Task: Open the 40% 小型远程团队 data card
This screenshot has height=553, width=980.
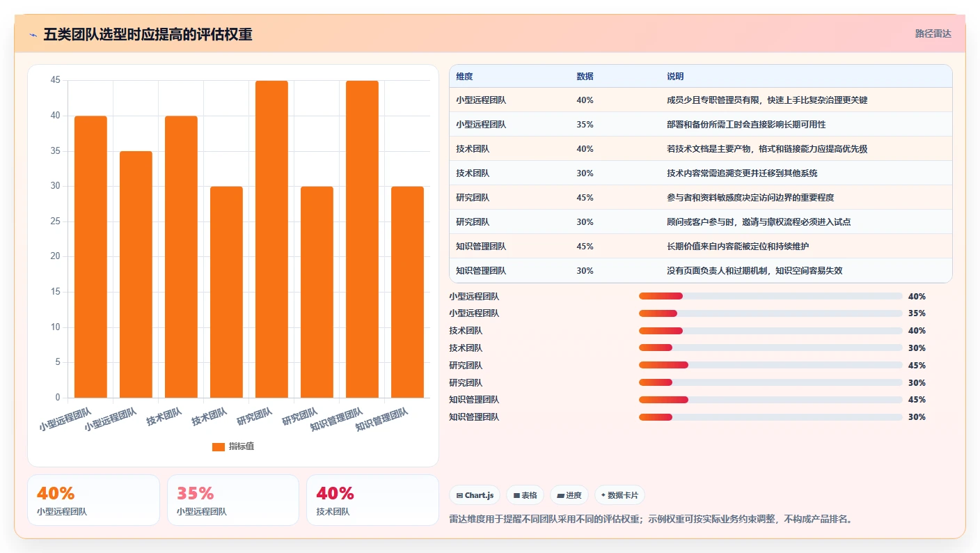Action: click(93, 500)
